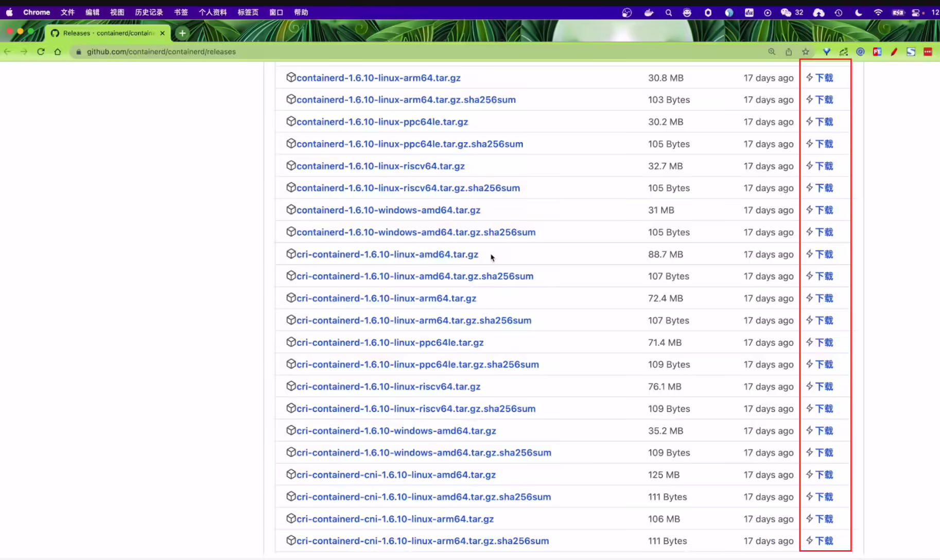
Task: Open containerd-1.6.10-windows-amd64.tar.gz link
Action: 388,210
